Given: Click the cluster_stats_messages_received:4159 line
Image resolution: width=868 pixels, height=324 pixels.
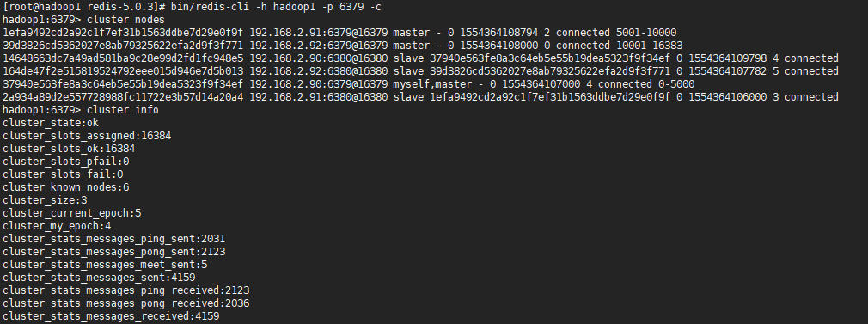Looking at the screenshot, I should click(x=111, y=315).
